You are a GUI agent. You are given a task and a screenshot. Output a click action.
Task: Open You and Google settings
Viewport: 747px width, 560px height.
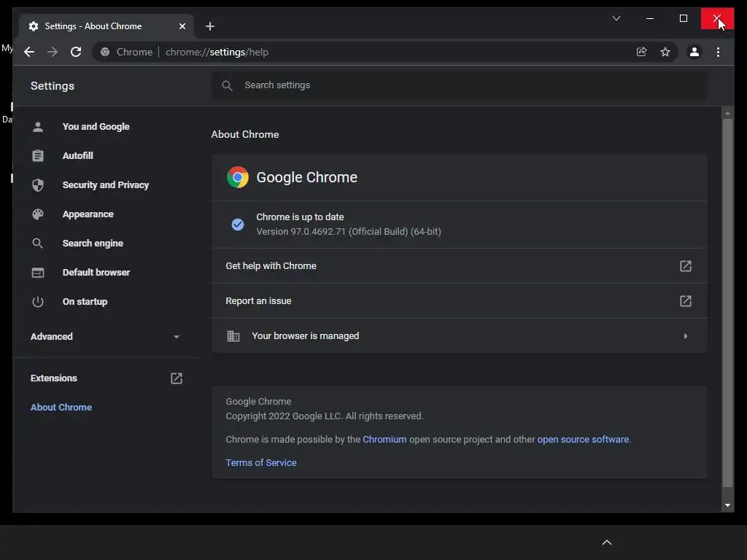coord(96,127)
